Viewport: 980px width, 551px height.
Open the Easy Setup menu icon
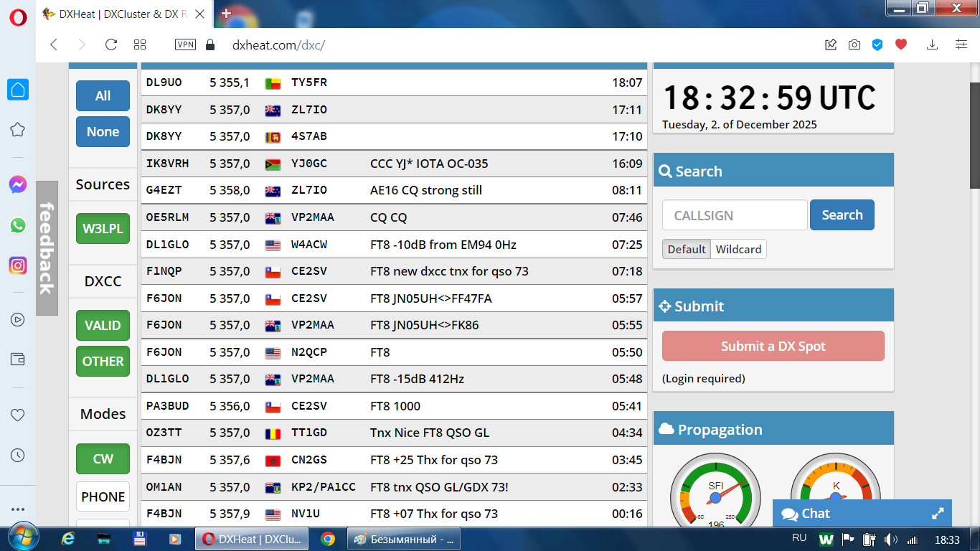point(961,44)
